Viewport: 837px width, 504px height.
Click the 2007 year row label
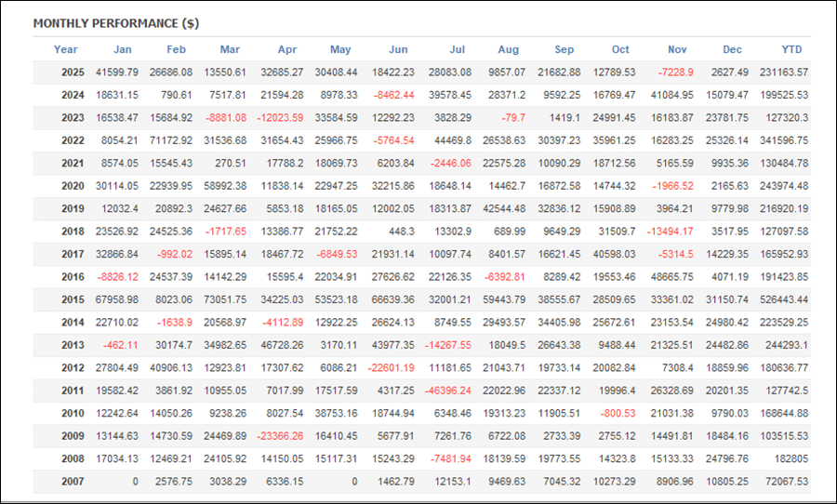(72, 482)
